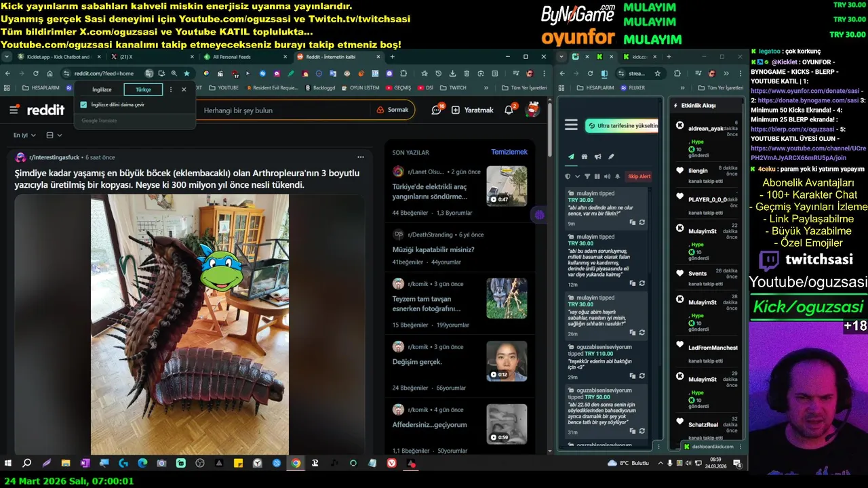Screen dimensions: 868x488
Task: Click the Yaratmak create post button
Action: [472, 110]
